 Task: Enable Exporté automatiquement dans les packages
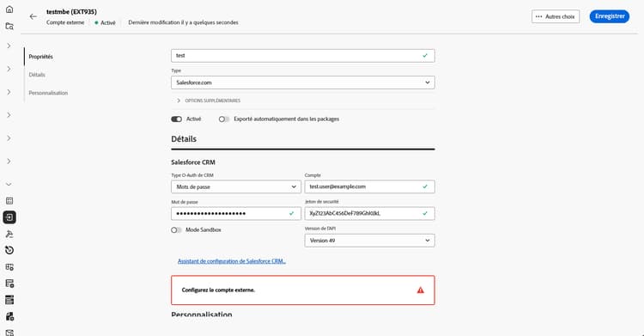point(224,119)
